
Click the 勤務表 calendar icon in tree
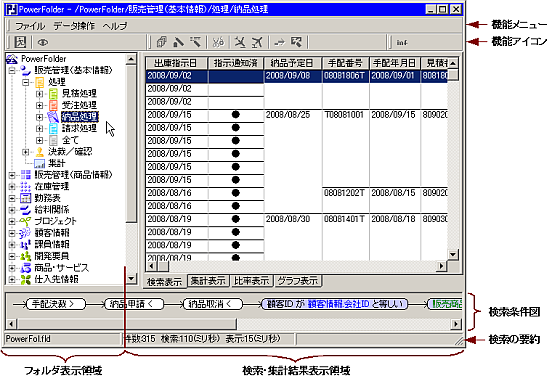(26, 198)
